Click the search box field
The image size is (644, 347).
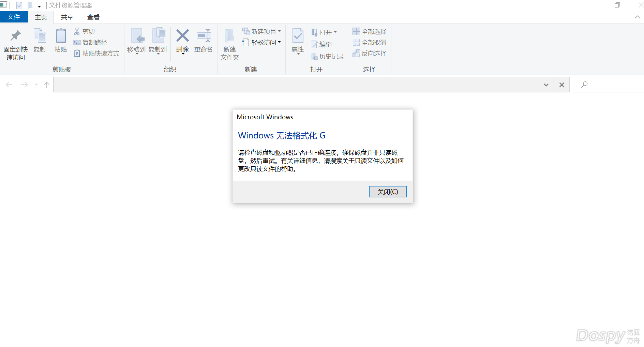[x=609, y=85]
